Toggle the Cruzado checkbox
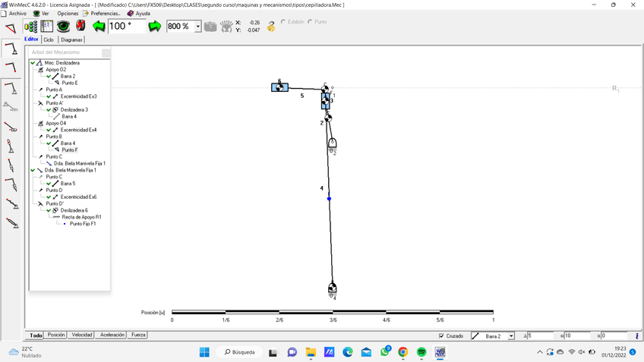 pyautogui.click(x=442, y=335)
